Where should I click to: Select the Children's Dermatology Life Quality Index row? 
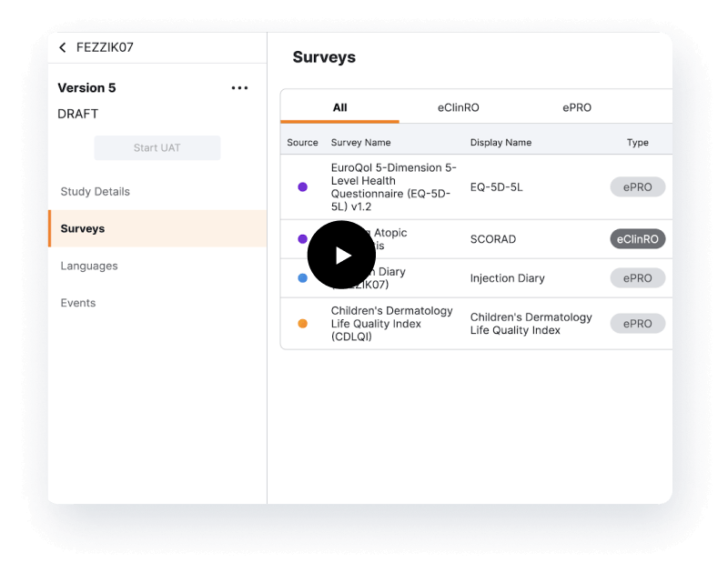tap(473, 324)
